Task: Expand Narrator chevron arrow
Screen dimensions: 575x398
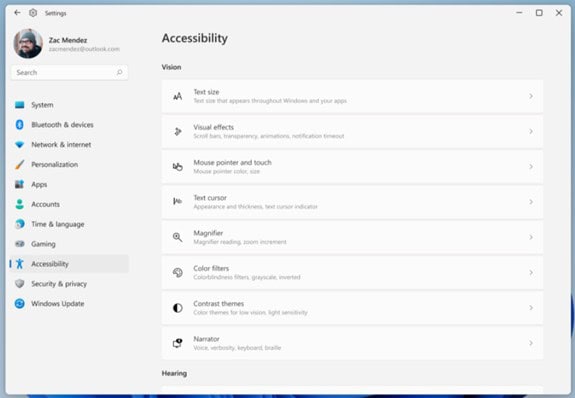Action: (x=531, y=343)
